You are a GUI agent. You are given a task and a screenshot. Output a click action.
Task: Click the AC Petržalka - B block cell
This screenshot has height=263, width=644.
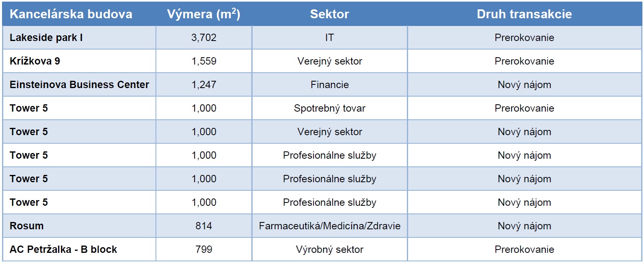pyautogui.click(x=63, y=250)
